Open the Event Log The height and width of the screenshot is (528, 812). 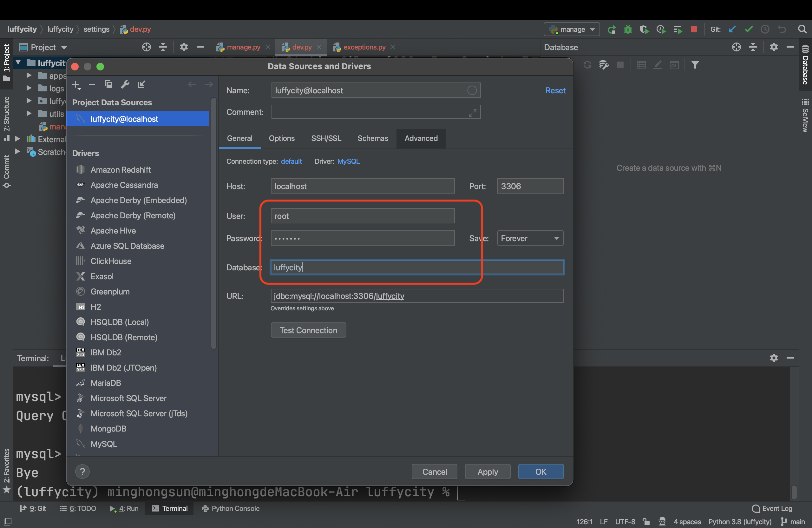click(x=772, y=508)
